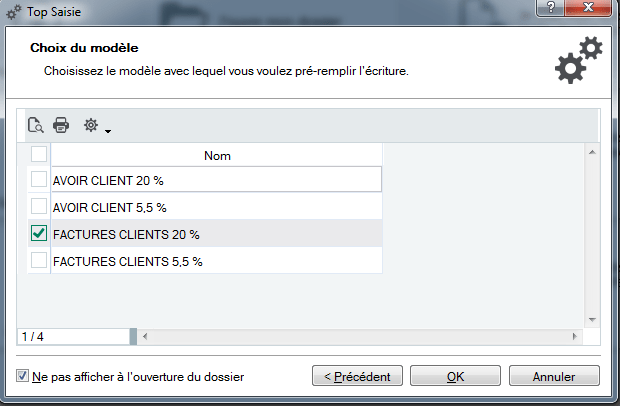The height and width of the screenshot is (406, 620).
Task: Expand the gear settings dropdown arrow
Action: 108,131
